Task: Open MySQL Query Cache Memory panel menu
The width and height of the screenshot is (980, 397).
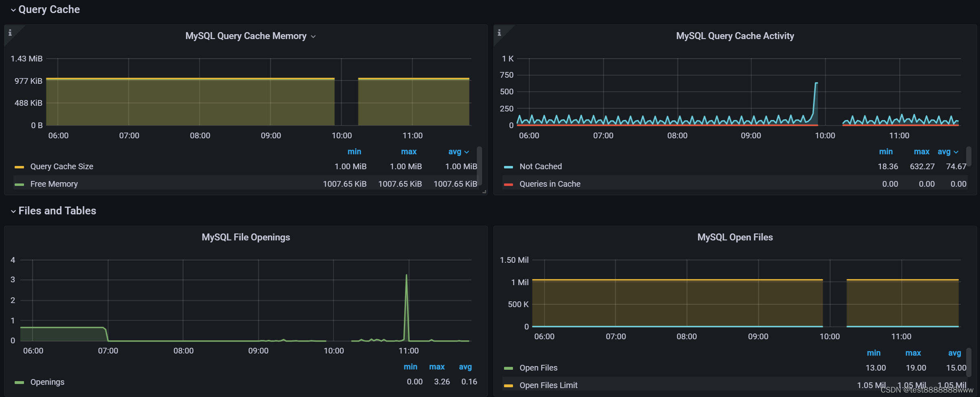Action: (250, 36)
